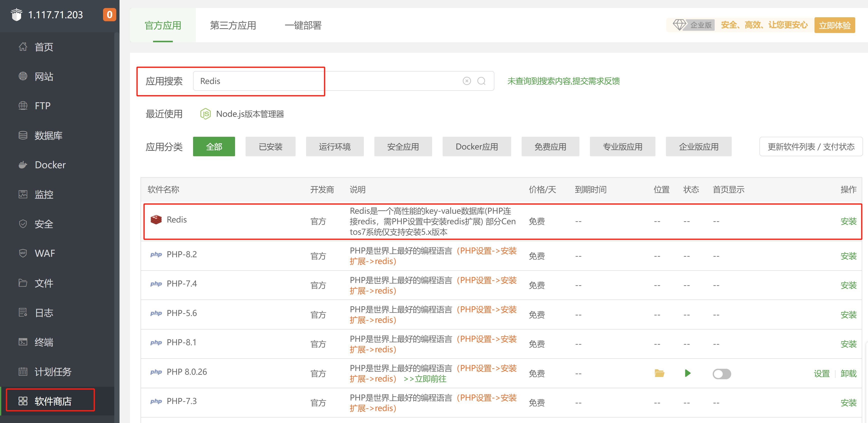Open the PHP 8.0.26 install folder icon
Viewport: 868px width, 423px height.
659,373
